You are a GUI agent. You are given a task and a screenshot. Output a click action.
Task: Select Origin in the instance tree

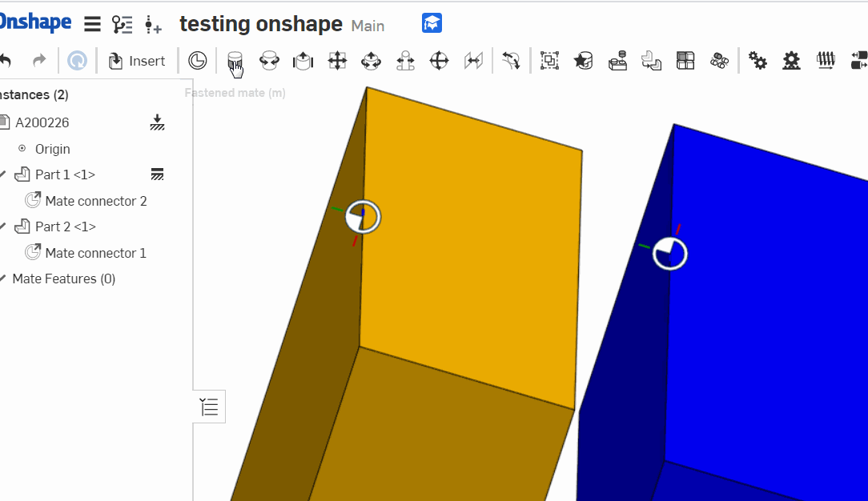[53, 149]
